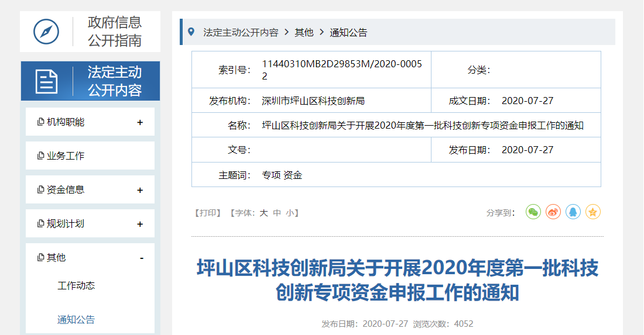Go to 其他 in the breadcrumb
644x335 pixels.
304,32
